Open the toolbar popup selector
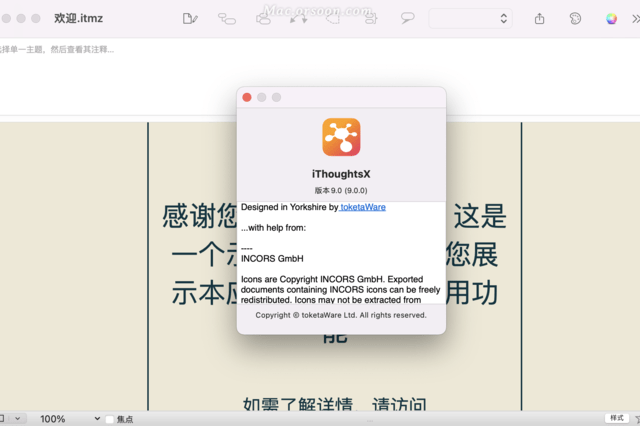This screenshot has width=640, height=426. (x=470, y=19)
